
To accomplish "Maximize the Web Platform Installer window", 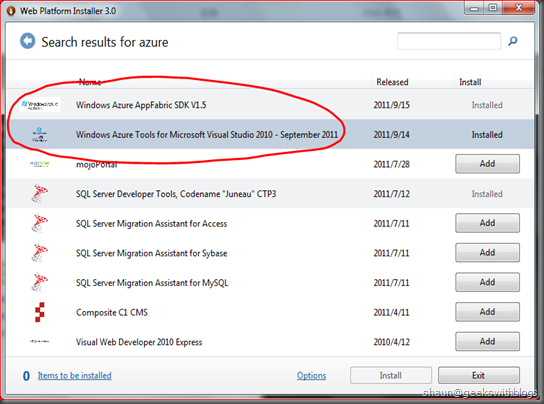I will (x=493, y=8).
